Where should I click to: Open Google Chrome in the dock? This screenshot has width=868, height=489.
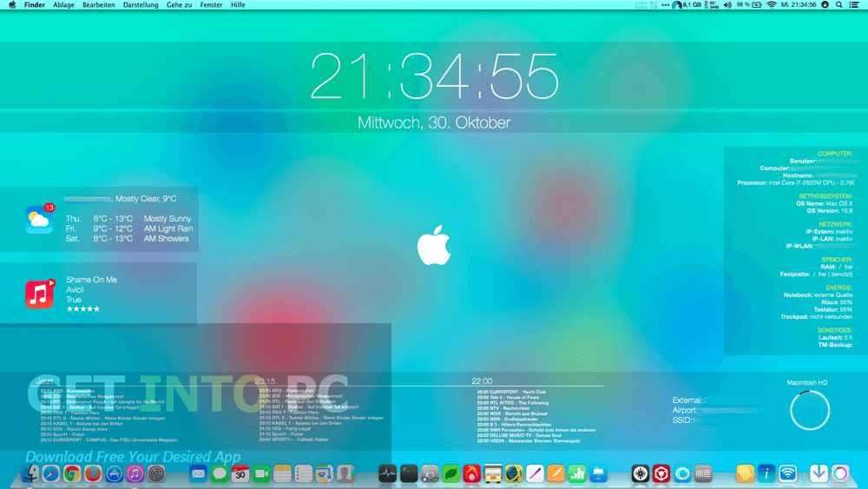[x=72, y=473]
